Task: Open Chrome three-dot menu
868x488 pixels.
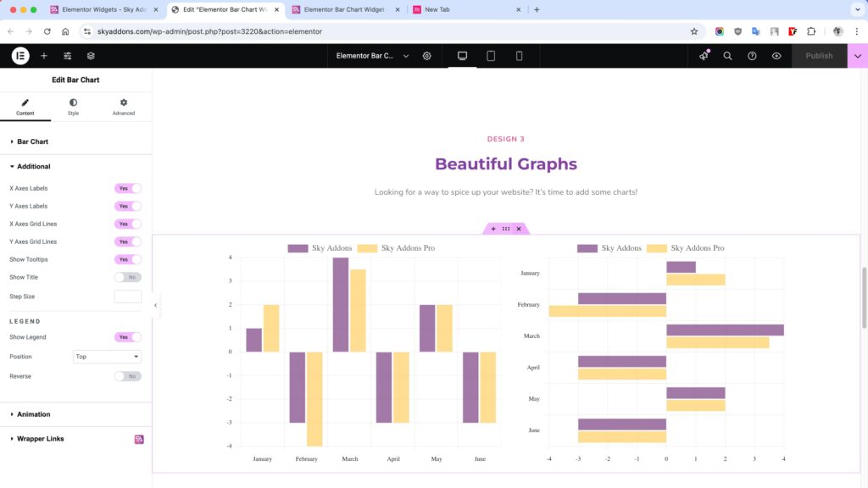Action: pyautogui.click(x=857, y=31)
